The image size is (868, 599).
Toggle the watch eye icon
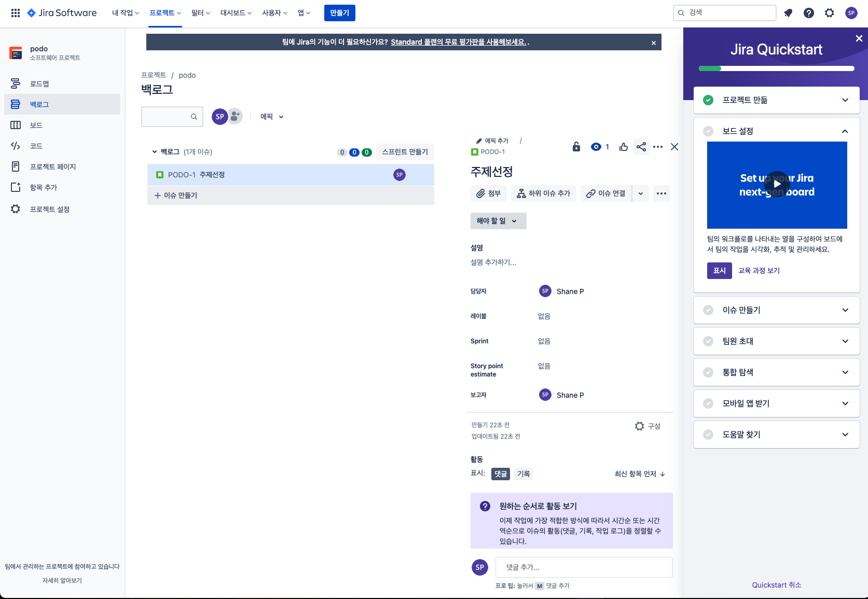(596, 147)
